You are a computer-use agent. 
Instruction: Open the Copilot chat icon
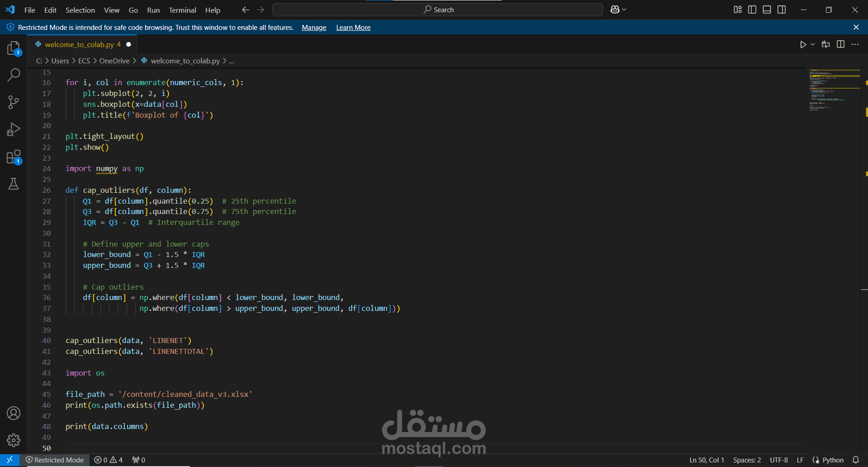click(x=615, y=10)
